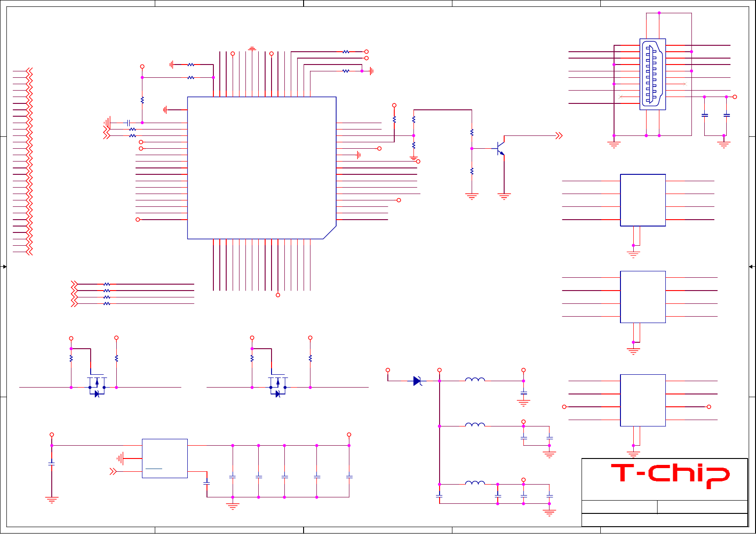Screen dimensions: 756x534
Task: Select the left MOSFET level-shifter symbol
Action: click(x=97, y=386)
